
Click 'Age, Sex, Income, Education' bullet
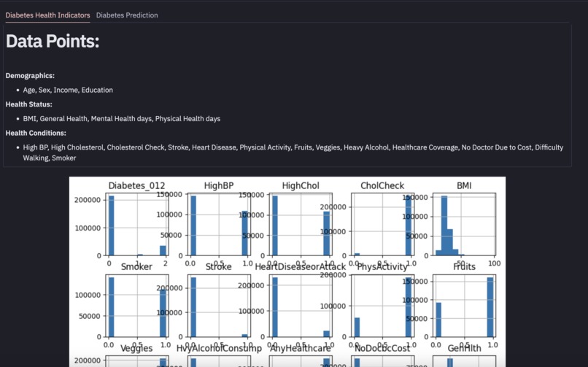(x=68, y=90)
